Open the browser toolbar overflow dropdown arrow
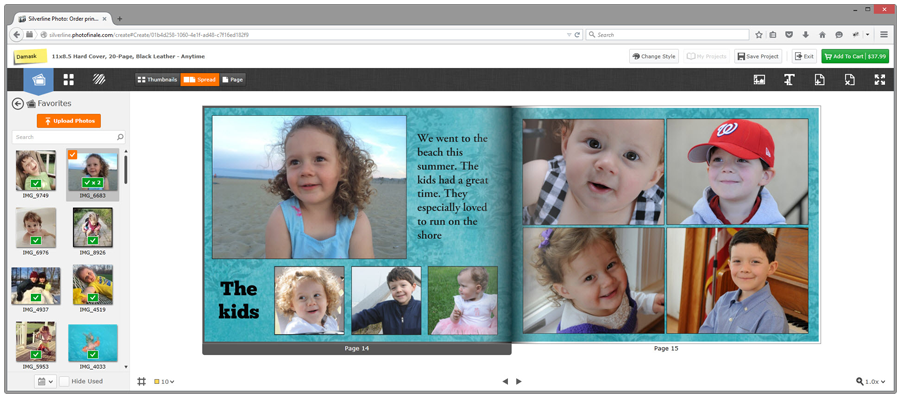The width and height of the screenshot is (900, 400). (867, 35)
